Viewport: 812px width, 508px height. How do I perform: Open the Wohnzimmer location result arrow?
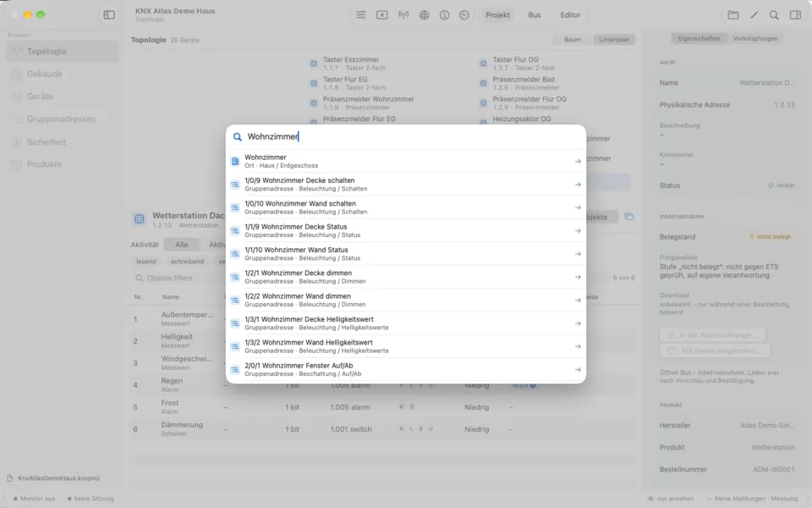click(x=578, y=161)
